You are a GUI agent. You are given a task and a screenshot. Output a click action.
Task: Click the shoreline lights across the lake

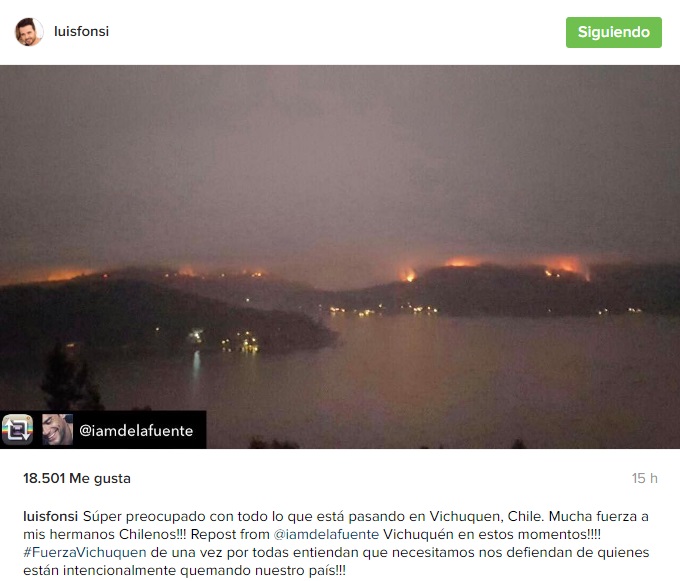coord(384,310)
